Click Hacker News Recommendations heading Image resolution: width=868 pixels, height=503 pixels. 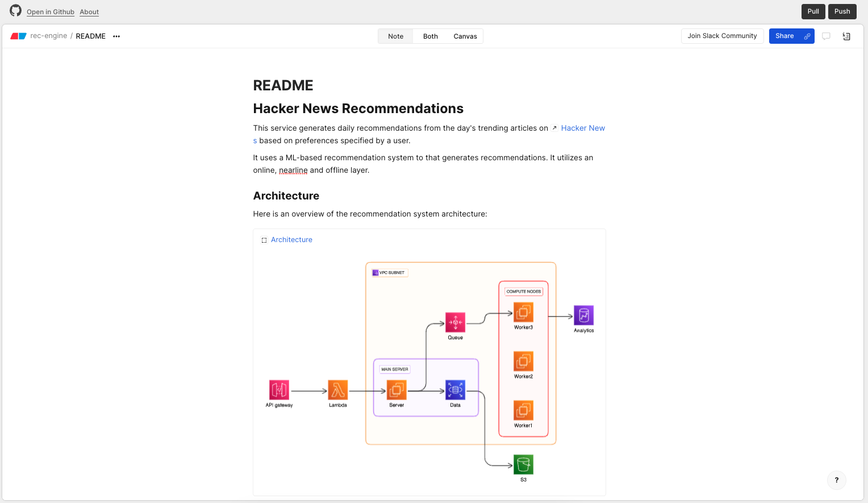[x=358, y=109]
